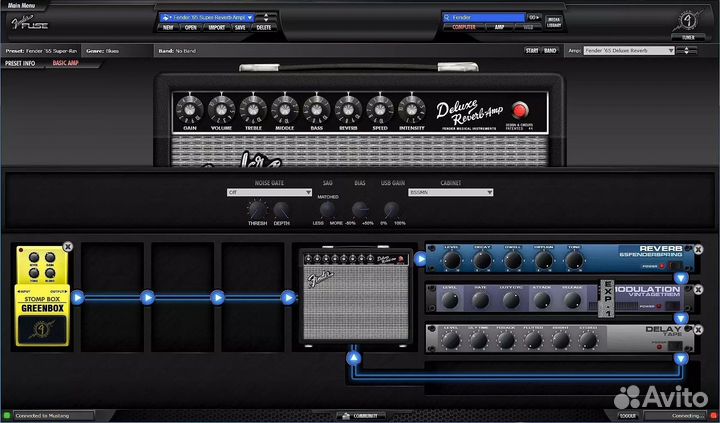The width and height of the screenshot is (720, 423).
Task: Toggle the Modulation rack power switch
Action: (673, 306)
